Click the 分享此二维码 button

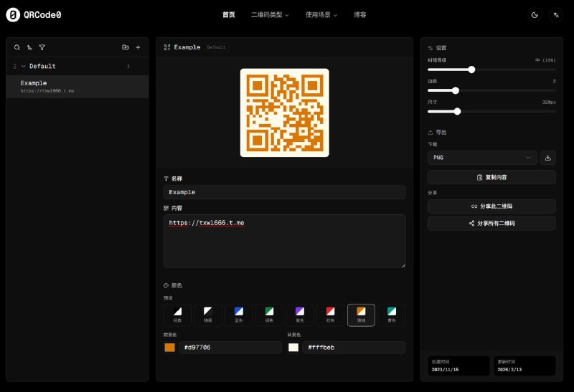(x=491, y=206)
